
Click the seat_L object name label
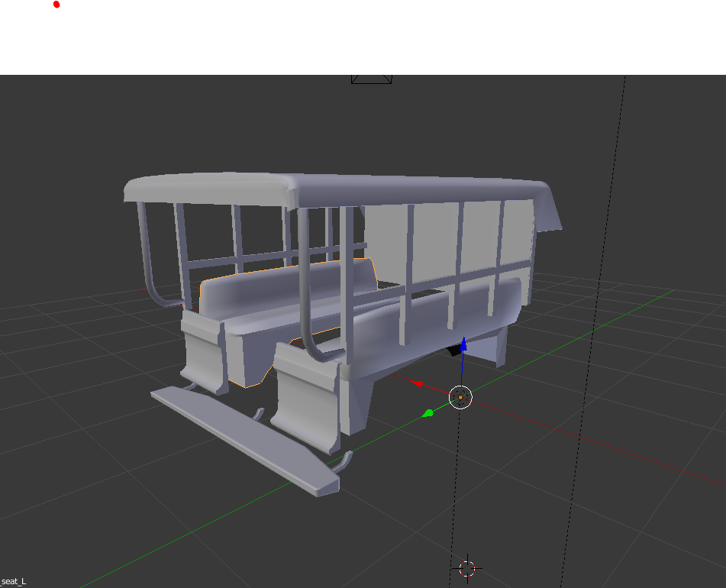click(x=14, y=582)
